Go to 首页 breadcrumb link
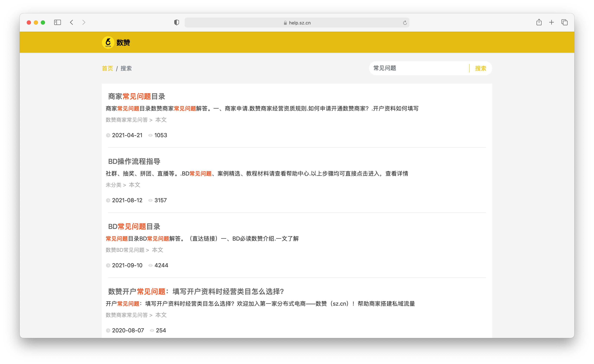Image resolution: width=594 pixels, height=364 pixels. (x=107, y=68)
